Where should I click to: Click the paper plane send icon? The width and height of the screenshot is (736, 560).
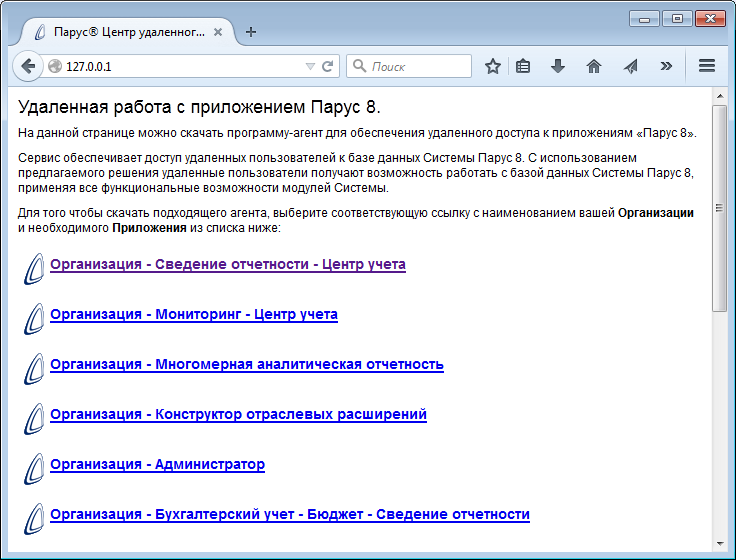[630, 66]
